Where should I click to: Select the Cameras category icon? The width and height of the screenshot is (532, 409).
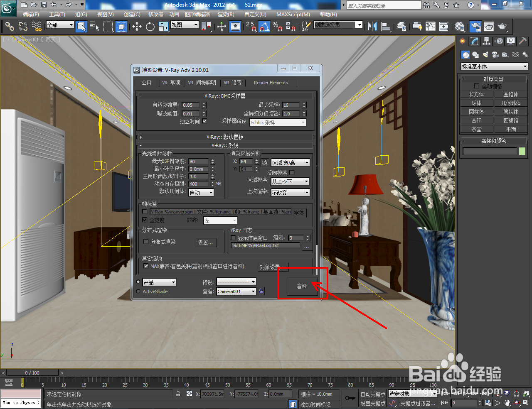point(495,55)
